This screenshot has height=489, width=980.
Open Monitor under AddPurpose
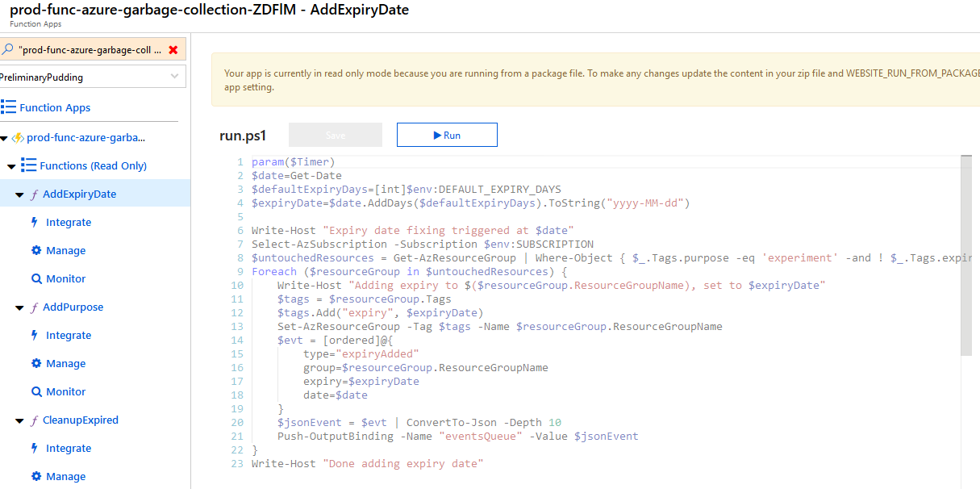point(66,391)
